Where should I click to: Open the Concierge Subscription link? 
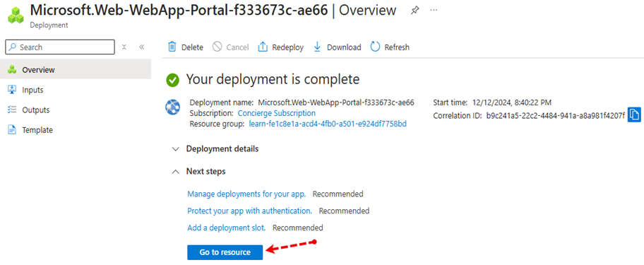276,113
